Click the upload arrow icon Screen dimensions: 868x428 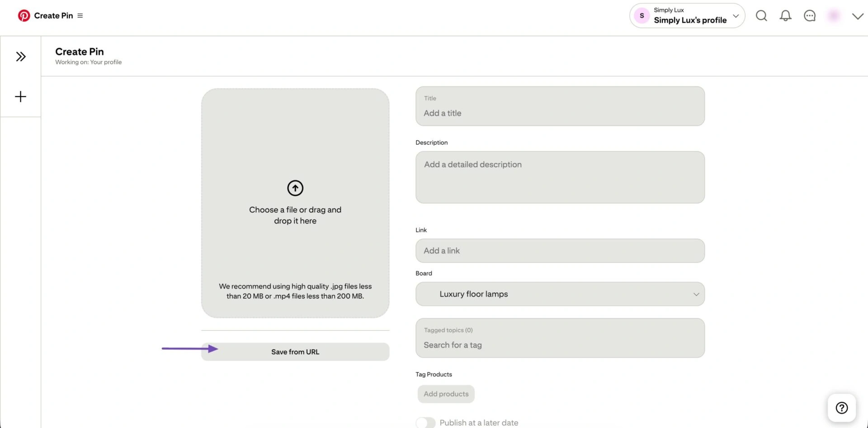coord(295,188)
